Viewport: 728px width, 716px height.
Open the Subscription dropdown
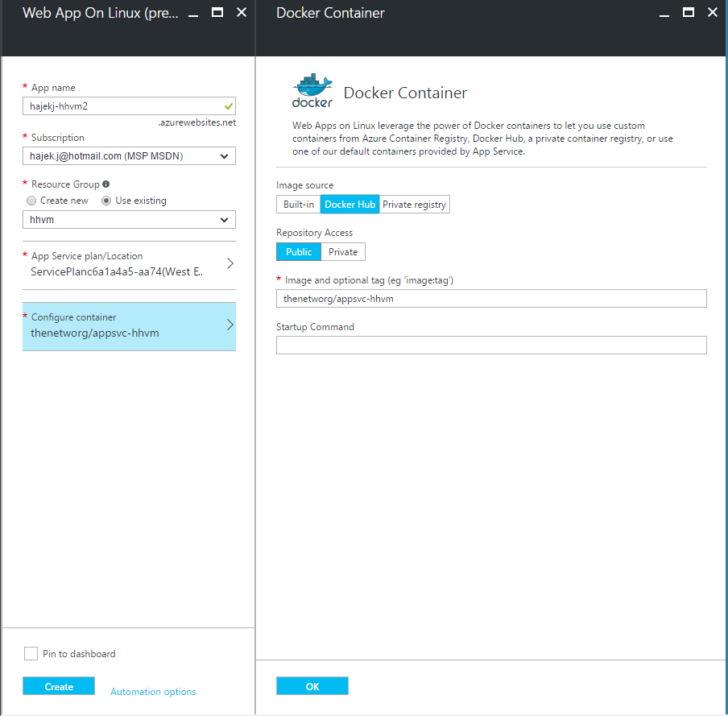coord(129,156)
